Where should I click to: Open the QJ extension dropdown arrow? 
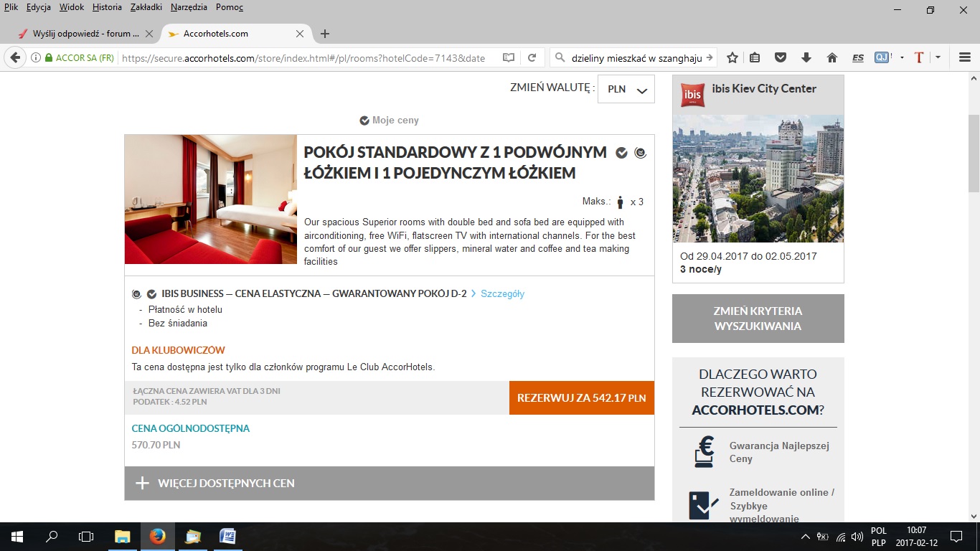coord(902,58)
